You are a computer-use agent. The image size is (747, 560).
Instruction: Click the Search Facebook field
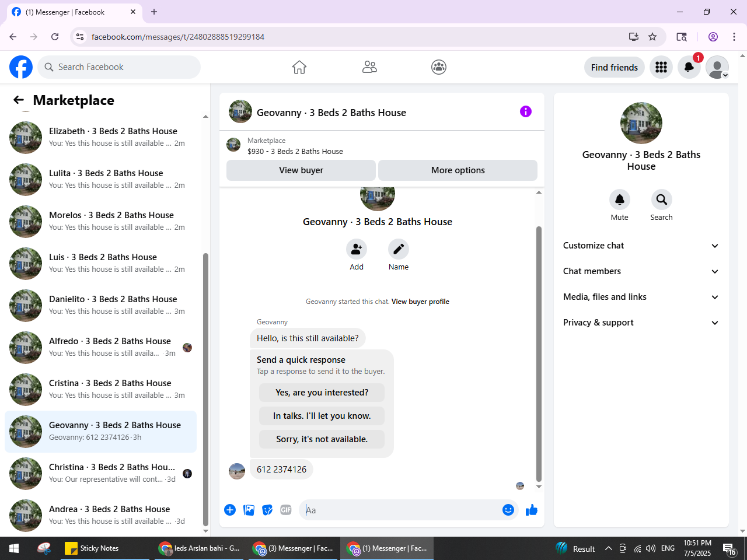pyautogui.click(x=119, y=67)
